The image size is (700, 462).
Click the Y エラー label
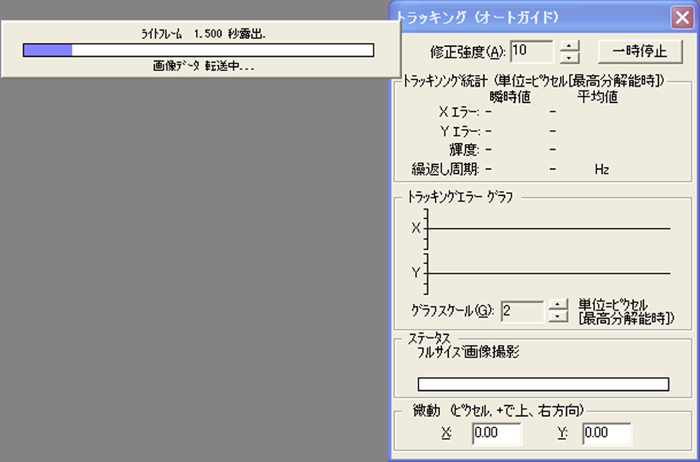click(460, 131)
